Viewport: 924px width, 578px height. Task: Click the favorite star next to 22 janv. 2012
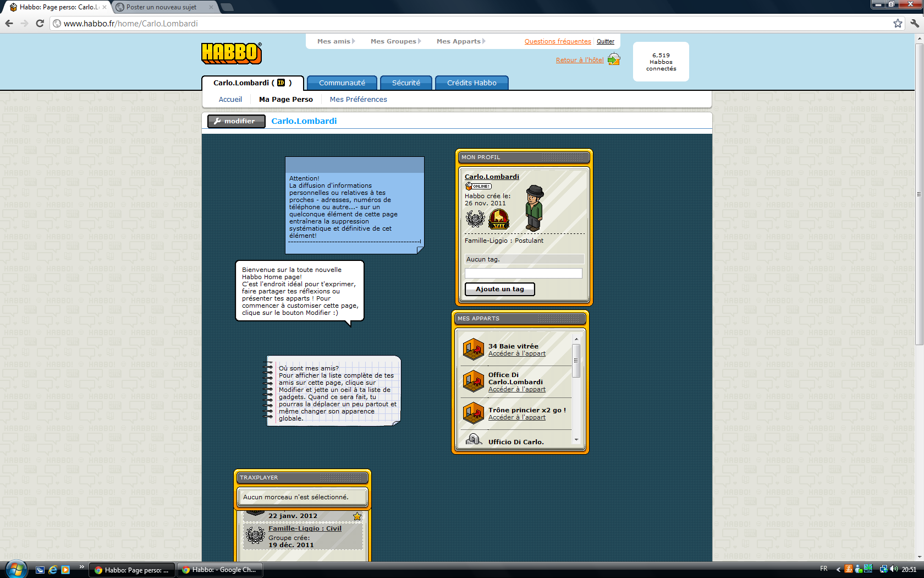[x=358, y=516]
